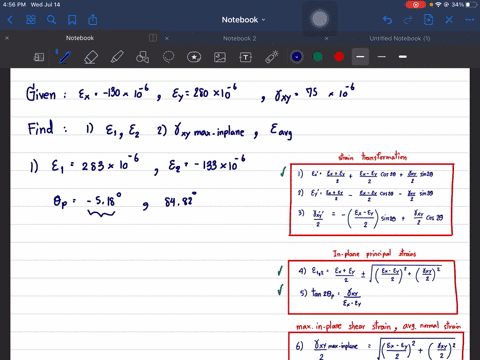Add a new page icon

click(x=428, y=20)
